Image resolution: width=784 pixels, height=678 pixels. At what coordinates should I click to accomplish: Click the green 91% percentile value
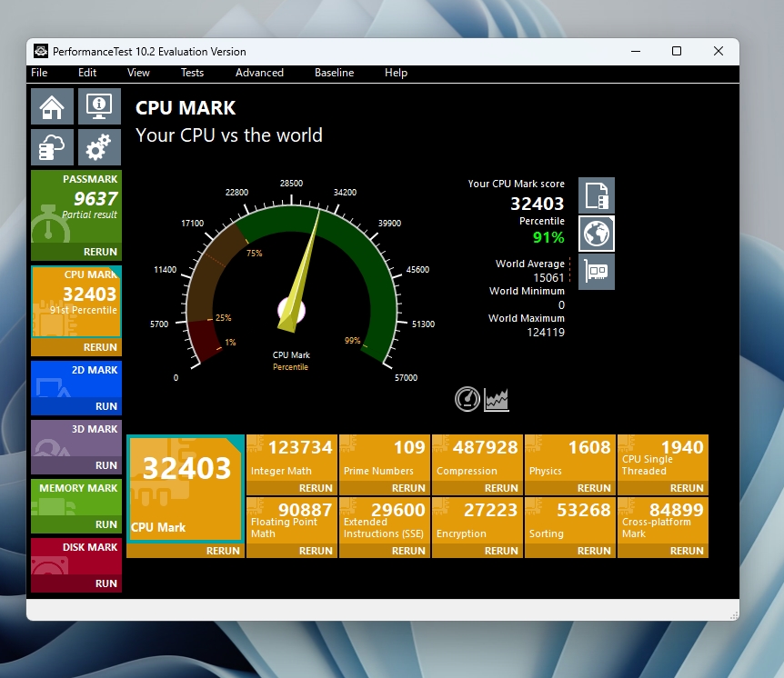coord(548,237)
